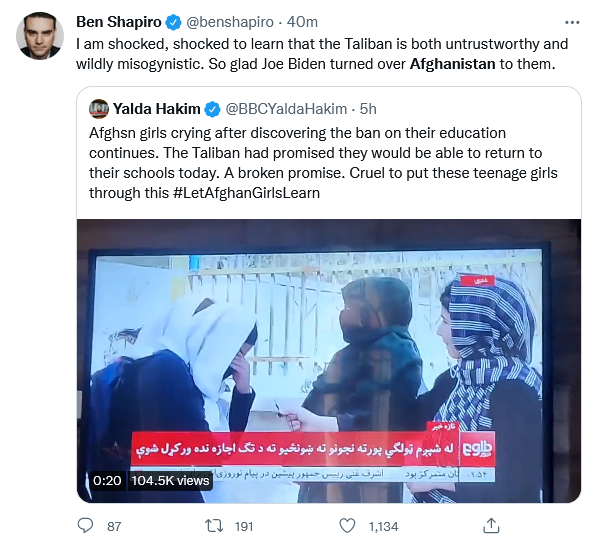Open the @benshapiro handle link

230,22
